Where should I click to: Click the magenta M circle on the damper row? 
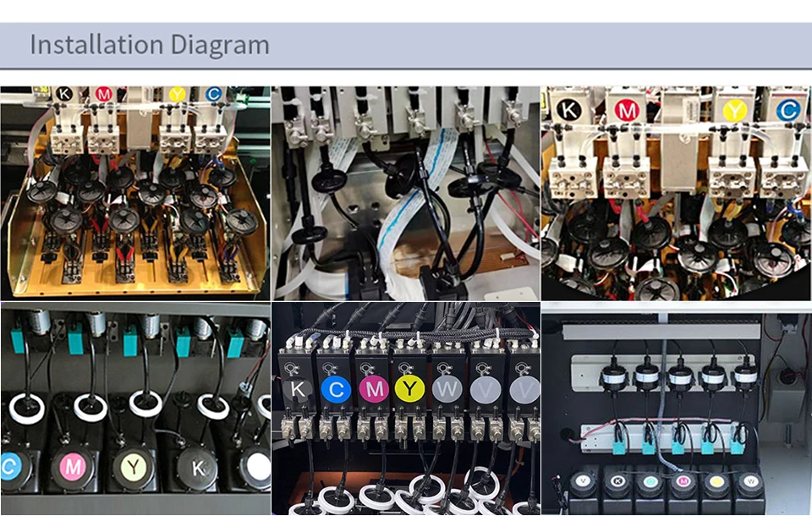pos(374,389)
